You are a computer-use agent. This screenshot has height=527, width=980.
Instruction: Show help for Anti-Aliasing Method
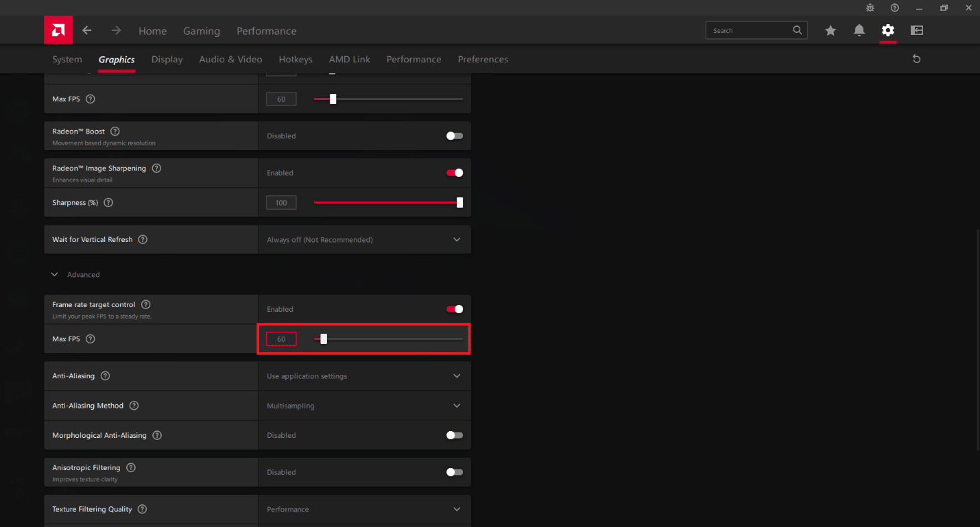pos(134,406)
